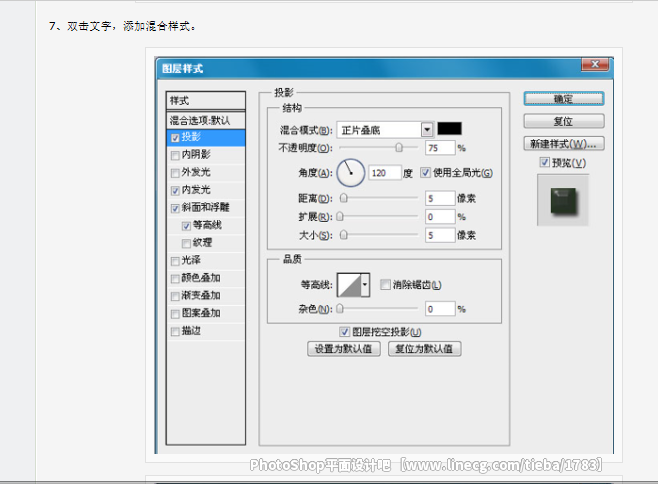Enable 消除锯齿 checkbox
This screenshot has width=658, height=484.
385,285
